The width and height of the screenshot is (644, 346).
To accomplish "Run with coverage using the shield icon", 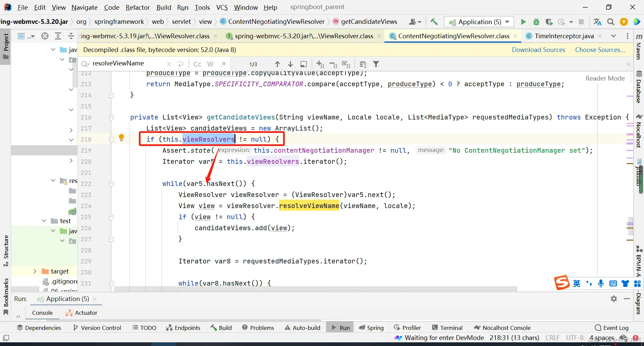I will 549,22.
